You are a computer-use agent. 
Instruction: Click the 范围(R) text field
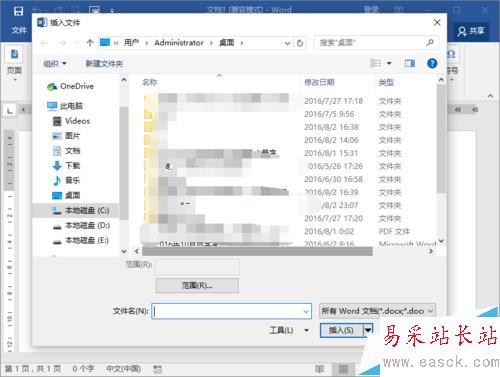click(197, 267)
